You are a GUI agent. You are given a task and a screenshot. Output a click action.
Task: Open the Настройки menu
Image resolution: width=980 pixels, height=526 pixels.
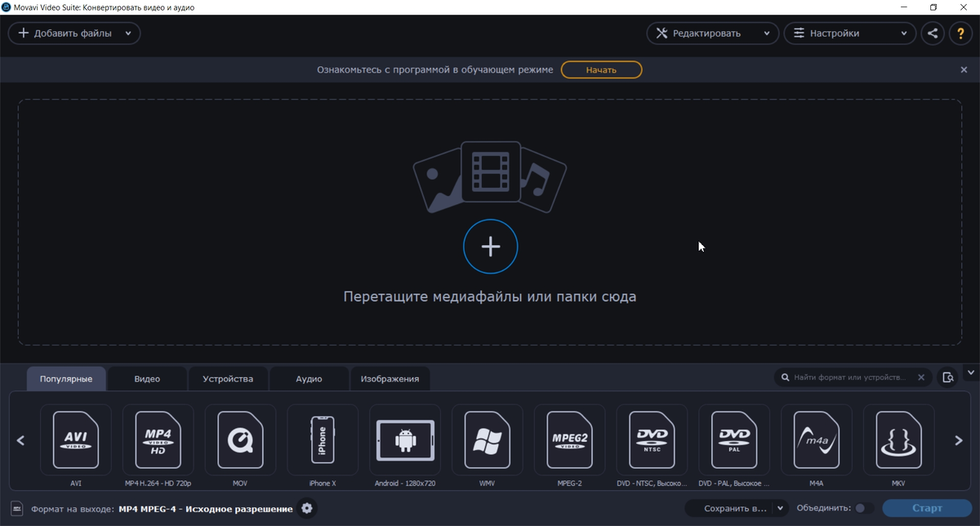point(849,33)
